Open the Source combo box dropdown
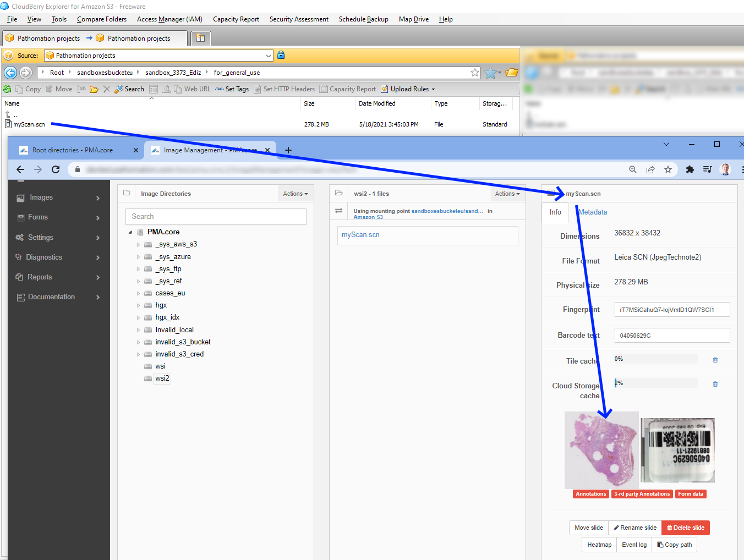The height and width of the screenshot is (560, 744). tap(269, 56)
